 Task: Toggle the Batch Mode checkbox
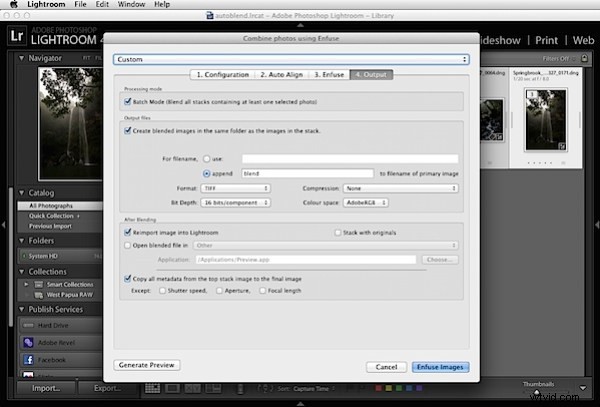point(128,102)
